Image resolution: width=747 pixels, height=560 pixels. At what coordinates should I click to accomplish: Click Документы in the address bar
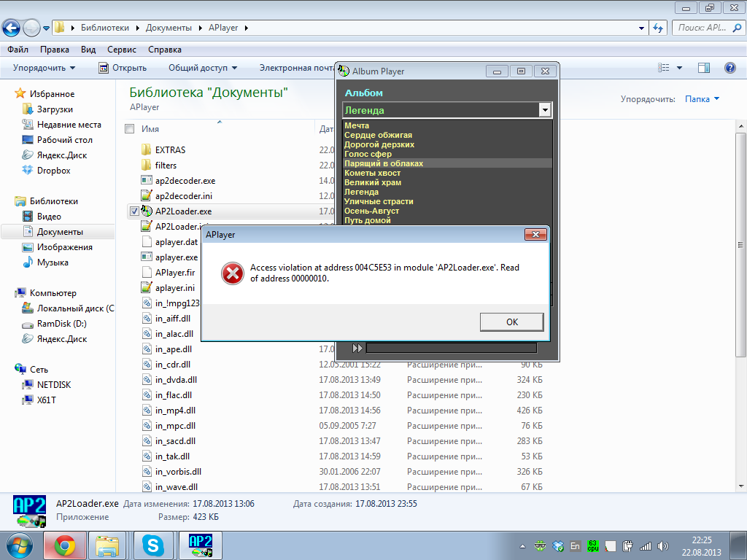[169, 28]
